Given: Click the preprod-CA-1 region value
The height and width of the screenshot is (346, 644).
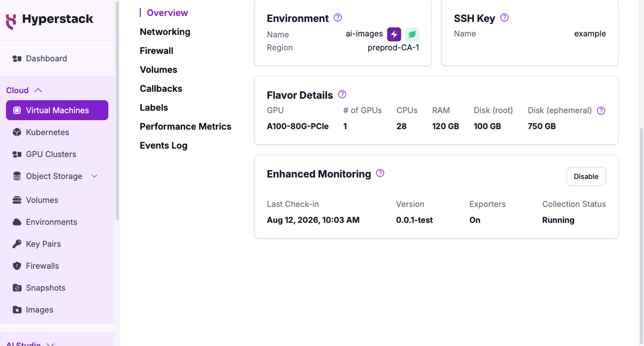Looking at the screenshot, I should (x=393, y=48).
